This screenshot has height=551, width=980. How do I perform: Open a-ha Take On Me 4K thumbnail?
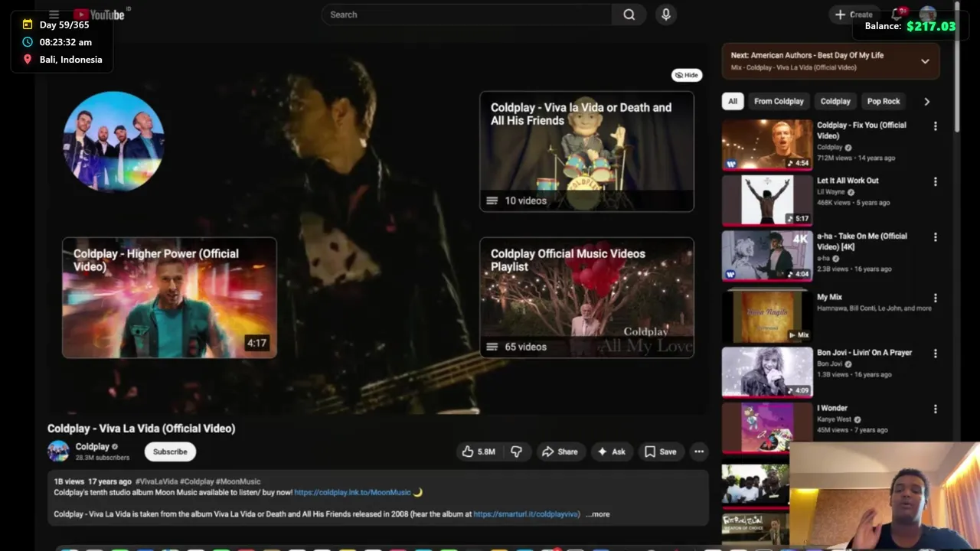[767, 256]
